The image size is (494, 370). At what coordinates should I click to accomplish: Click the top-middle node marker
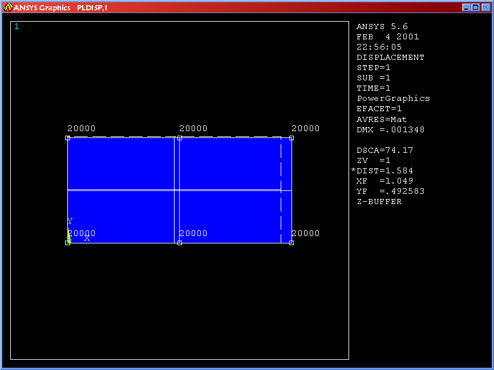(x=179, y=138)
